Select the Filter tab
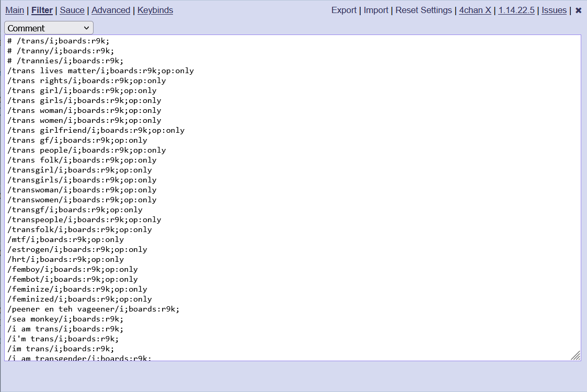 tap(42, 10)
